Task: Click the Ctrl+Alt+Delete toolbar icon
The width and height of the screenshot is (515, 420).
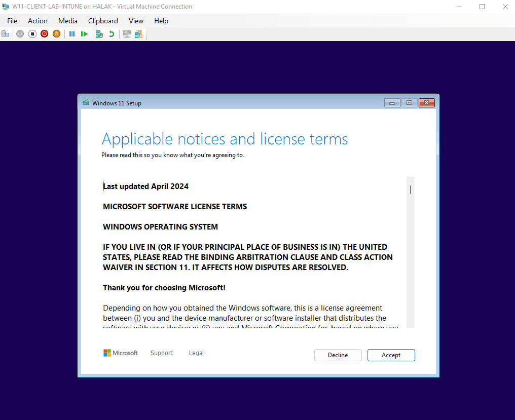Action: click(x=5, y=33)
